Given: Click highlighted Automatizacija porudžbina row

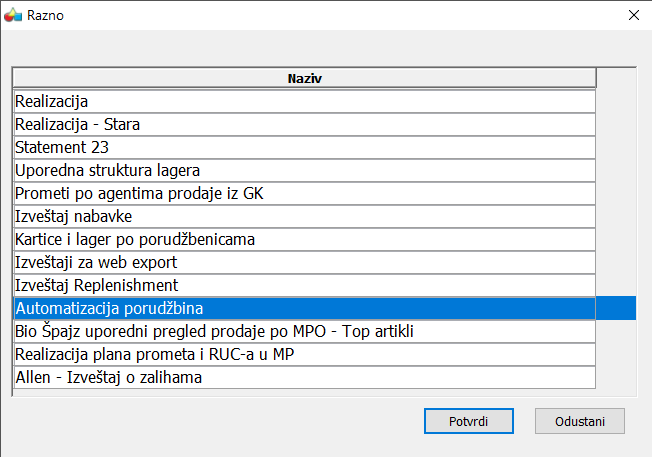Looking at the screenshot, I should pos(305,308).
